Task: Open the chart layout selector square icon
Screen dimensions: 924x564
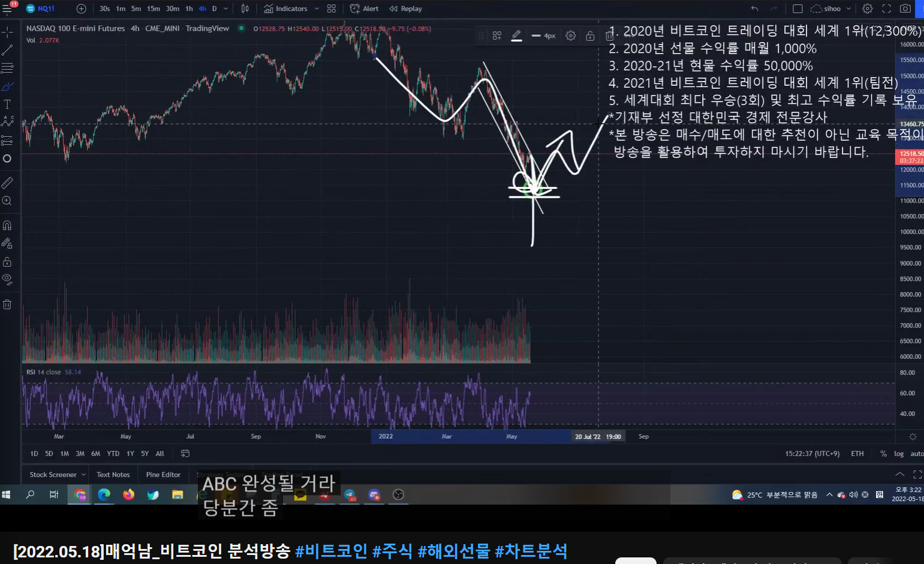Action: (x=797, y=9)
